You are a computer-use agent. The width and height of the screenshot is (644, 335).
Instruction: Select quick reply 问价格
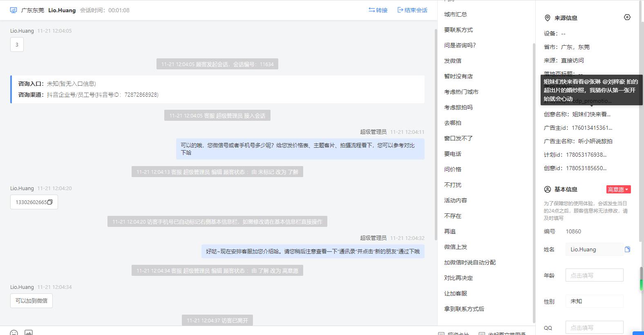click(x=453, y=169)
